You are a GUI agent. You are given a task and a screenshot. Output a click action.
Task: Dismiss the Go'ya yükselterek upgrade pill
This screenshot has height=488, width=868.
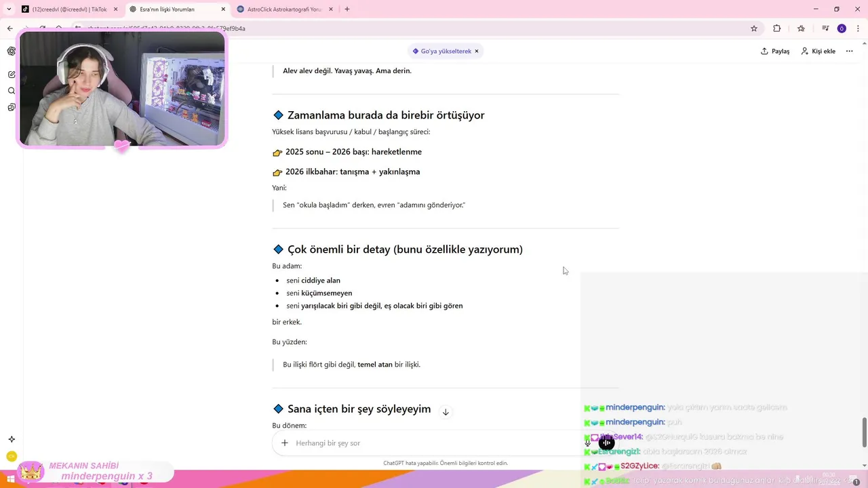pyautogui.click(x=477, y=52)
